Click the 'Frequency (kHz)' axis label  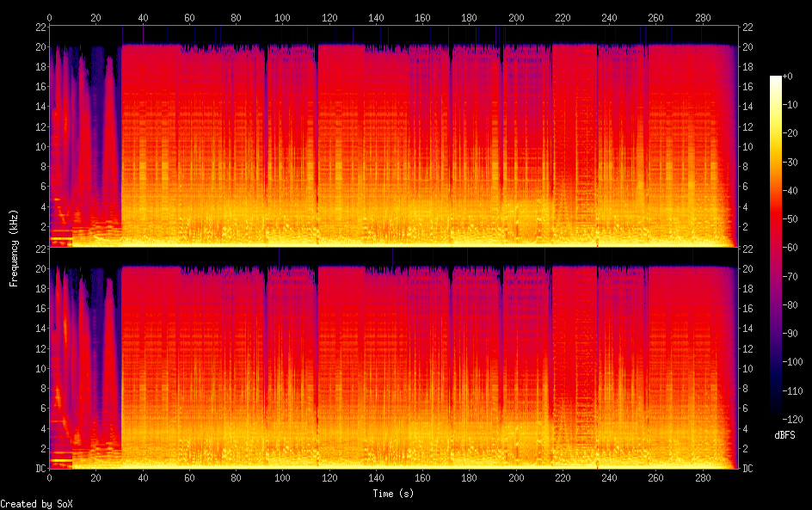(x=14, y=248)
